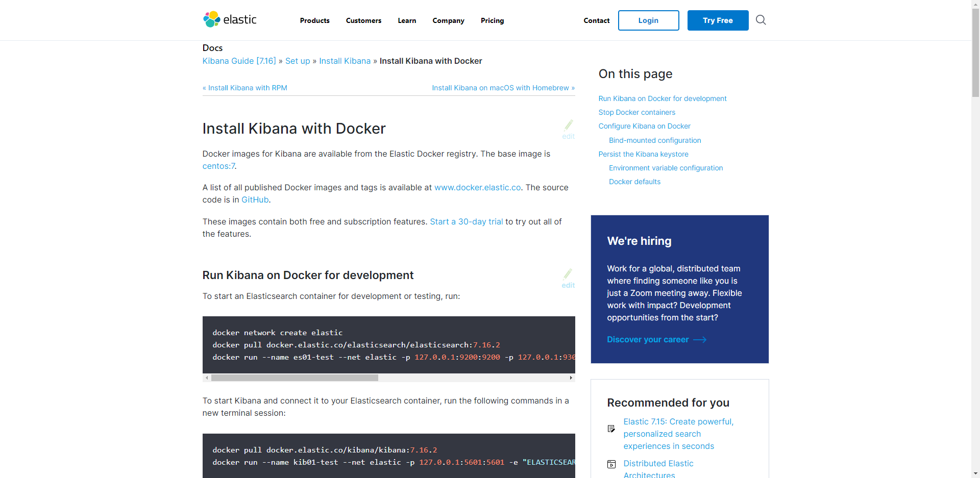Jump to Docker defaults section
This screenshot has width=980, height=478.
[634, 182]
